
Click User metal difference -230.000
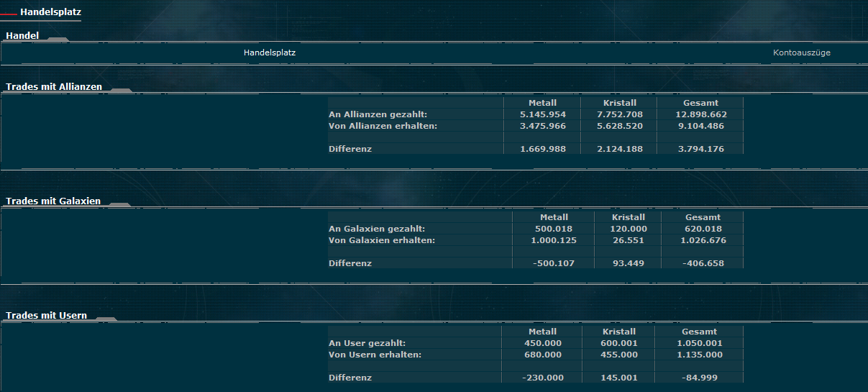click(543, 378)
